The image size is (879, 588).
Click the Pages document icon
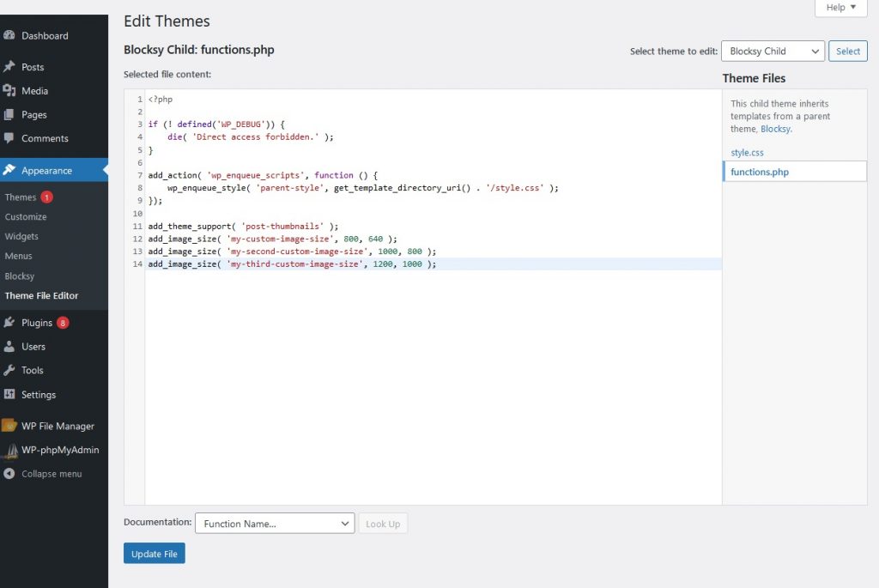click(9, 114)
